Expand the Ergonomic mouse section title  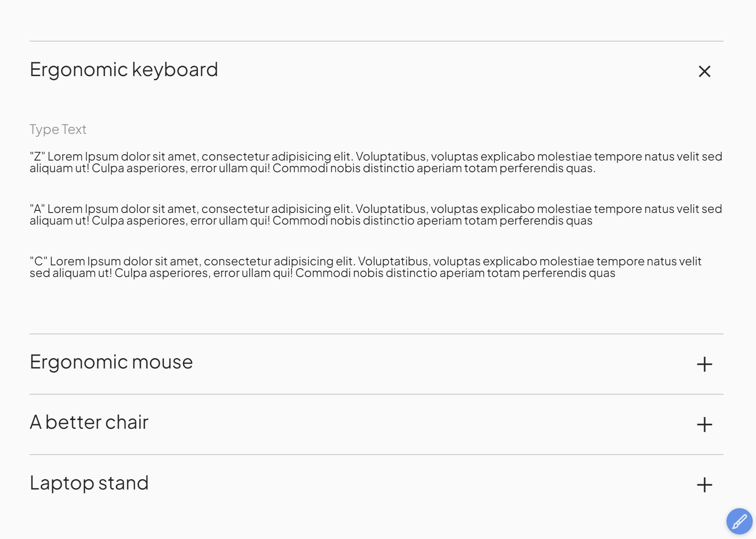pyautogui.click(x=111, y=362)
